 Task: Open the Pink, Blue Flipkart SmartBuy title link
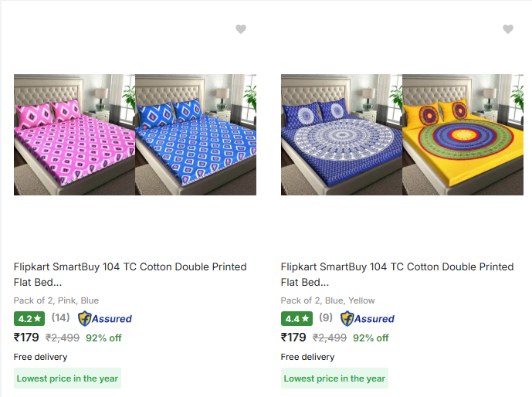point(130,274)
